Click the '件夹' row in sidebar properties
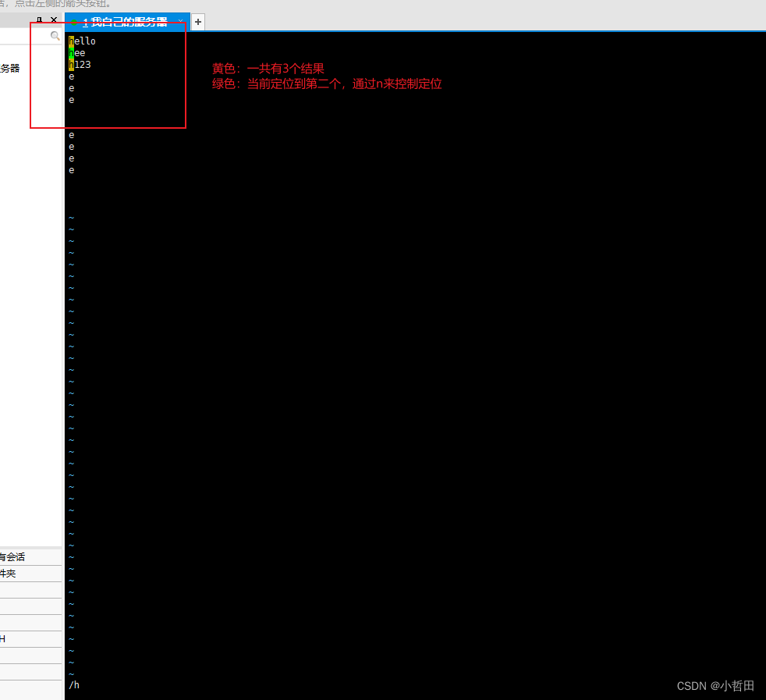The height and width of the screenshot is (700, 766). point(30,574)
